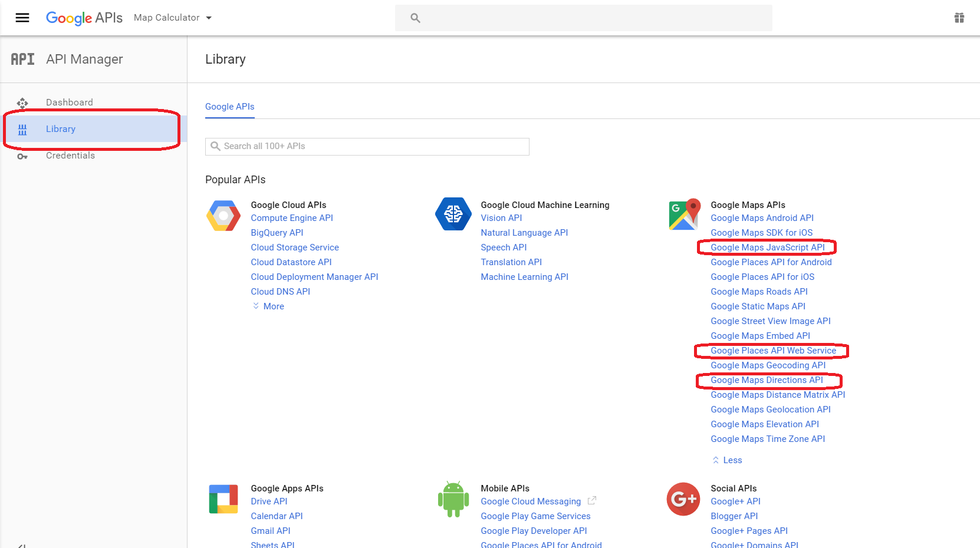The image size is (980, 548).
Task: Open Vision API link
Action: tap(501, 218)
